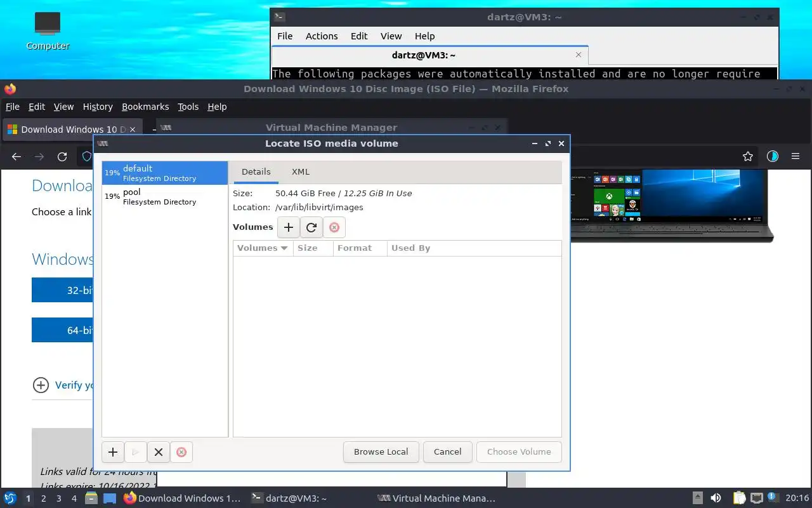Delete the selected storage pool
The width and height of the screenshot is (812, 508).
point(181,452)
